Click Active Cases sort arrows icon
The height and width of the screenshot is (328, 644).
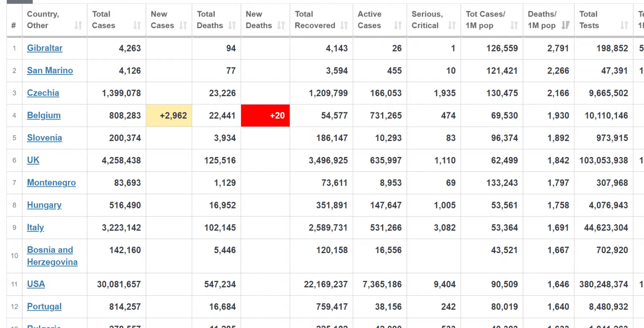pyautogui.click(x=398, y=26)
